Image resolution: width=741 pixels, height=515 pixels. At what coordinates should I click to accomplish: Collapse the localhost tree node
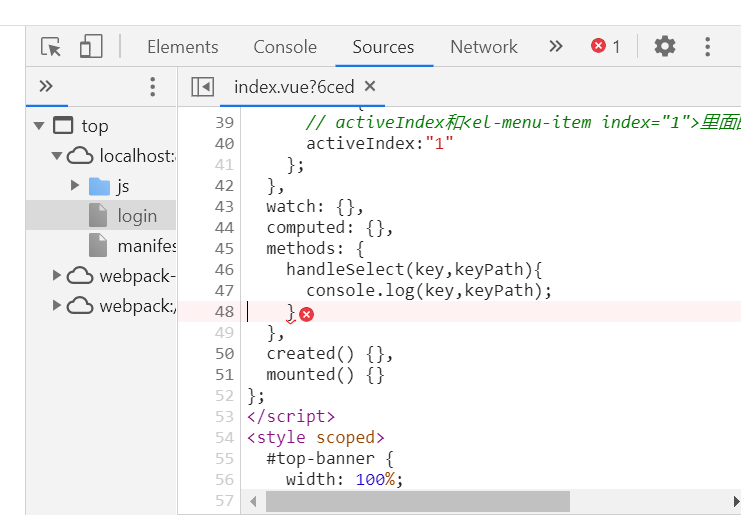click(x=57, y=155)
